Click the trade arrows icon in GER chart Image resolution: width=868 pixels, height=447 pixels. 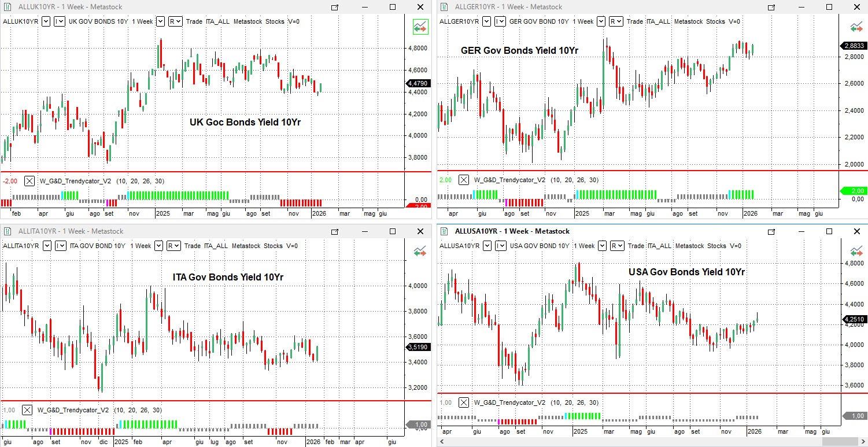(856, 27)
